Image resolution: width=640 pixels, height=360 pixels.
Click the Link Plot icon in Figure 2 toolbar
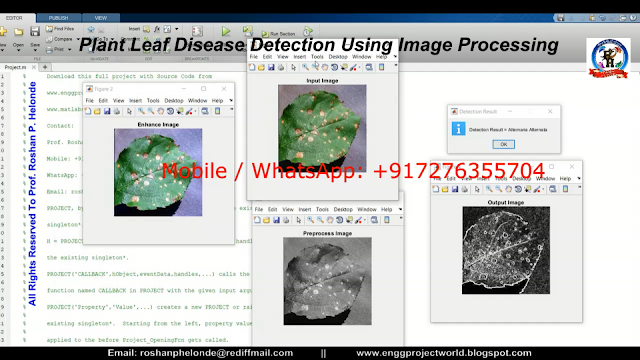pyautogui.click(x=205, y=111)
